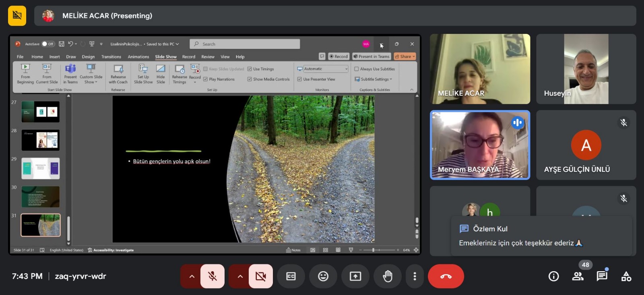Select slide 29 thumbnail
This screenshot has height=295, width=644.
tap(40, 168)
